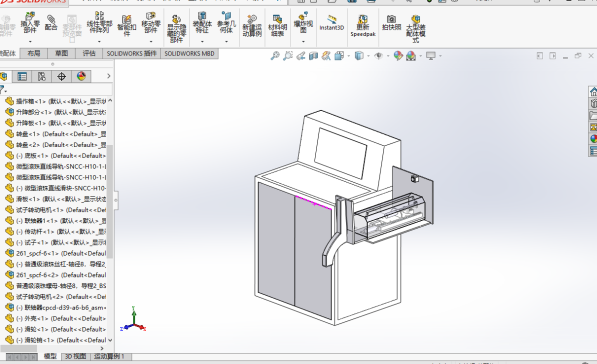Viewport: 597px width, 364px height.
Task: Click the 智能扣件 smart fasteners tool
Action: (126, 25)
